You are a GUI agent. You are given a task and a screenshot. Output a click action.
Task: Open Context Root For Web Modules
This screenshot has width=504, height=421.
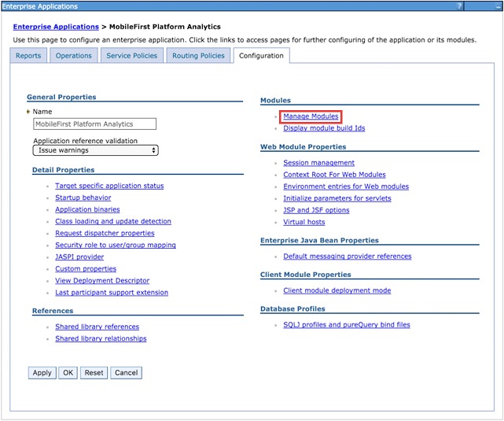334,175
